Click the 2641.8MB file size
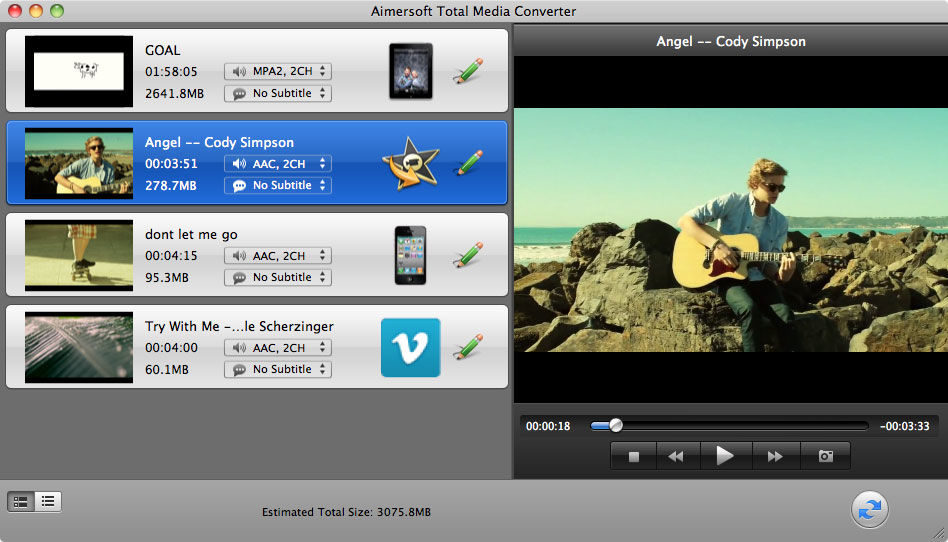Image resolution: width=948 pixels, height=542 pixels. 174,93
